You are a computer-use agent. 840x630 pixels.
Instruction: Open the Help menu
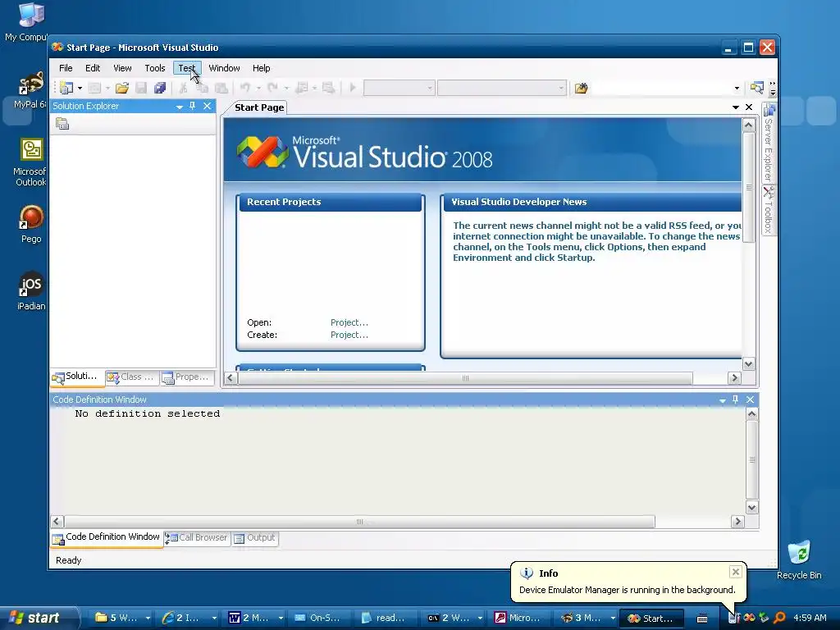click(262, 68)
